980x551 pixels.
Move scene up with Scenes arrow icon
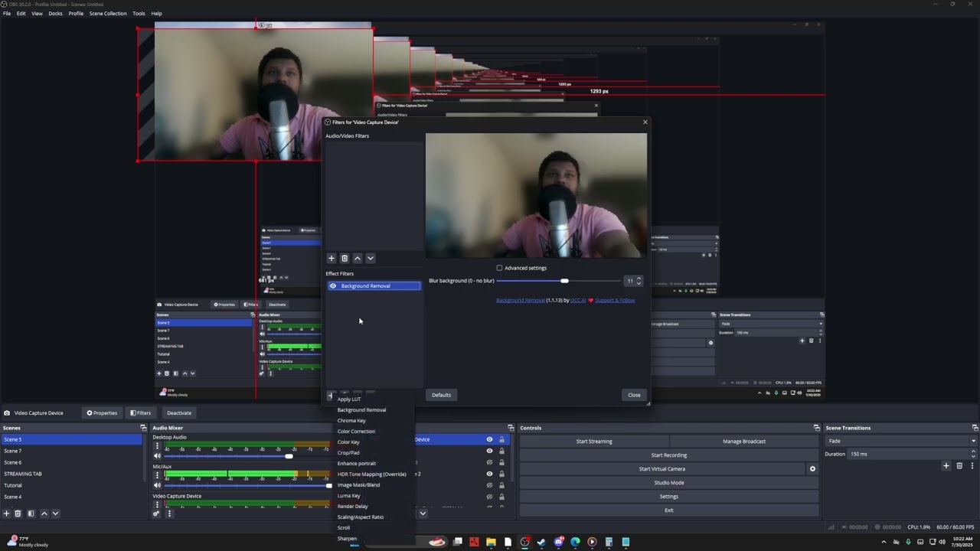pos(44,514)
